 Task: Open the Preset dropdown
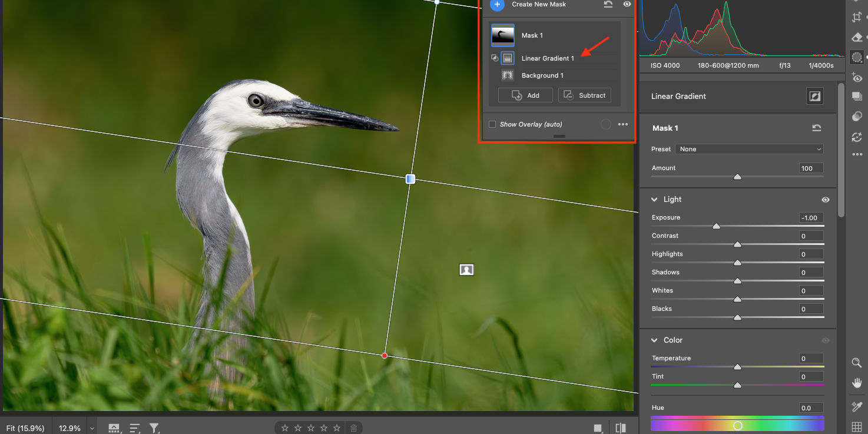coord(749,150)
